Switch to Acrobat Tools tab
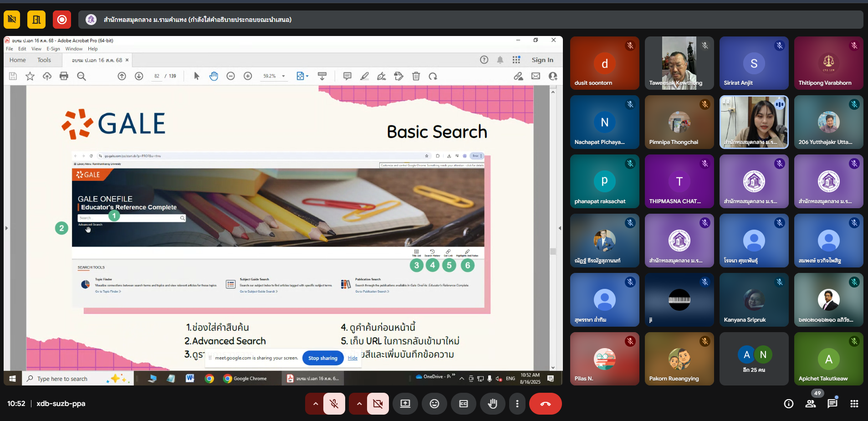The image size is (868, 421). pos(44,60)
